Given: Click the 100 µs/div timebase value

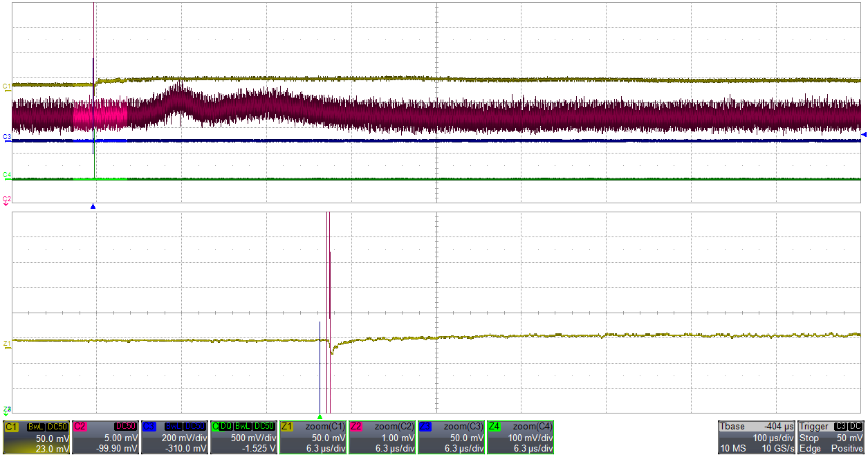Looking at the screenshot, I should click(x=773, y=438).
